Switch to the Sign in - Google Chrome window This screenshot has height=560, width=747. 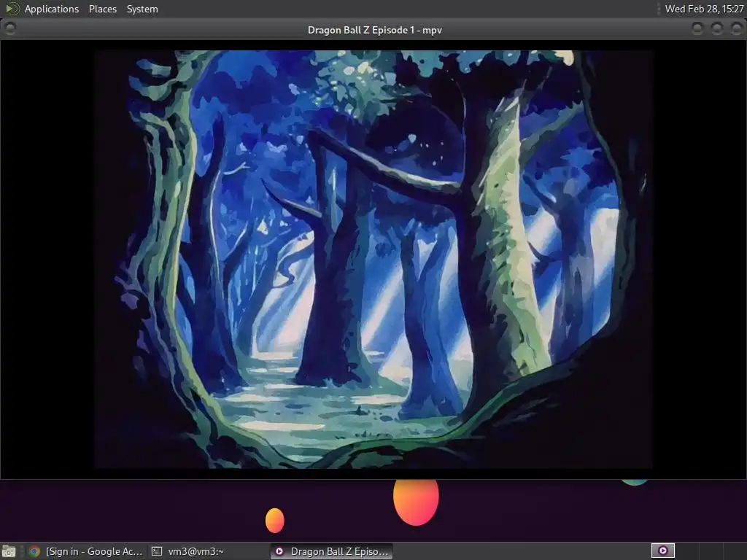coord(85,551)
